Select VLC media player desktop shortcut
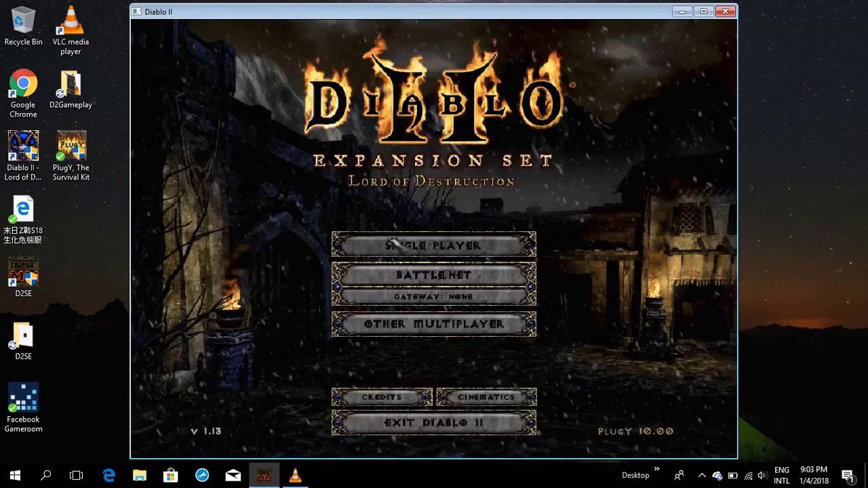Screen dimensions: 868x488 pyautogui.click(x=71, y=31)
